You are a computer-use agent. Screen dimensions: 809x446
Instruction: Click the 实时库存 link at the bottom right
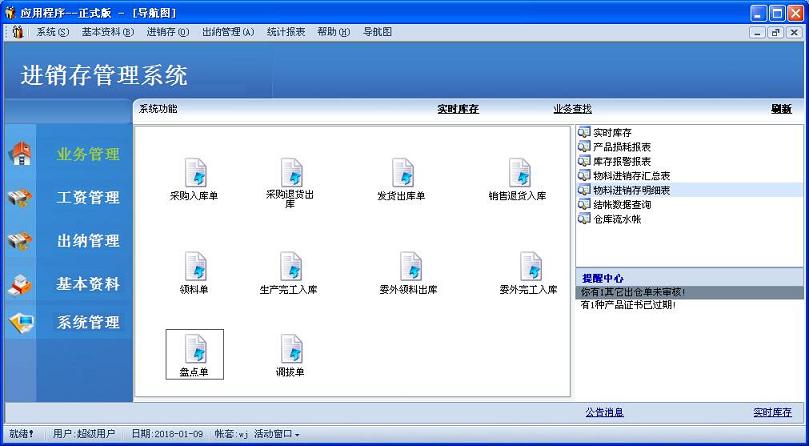[772, 412]
